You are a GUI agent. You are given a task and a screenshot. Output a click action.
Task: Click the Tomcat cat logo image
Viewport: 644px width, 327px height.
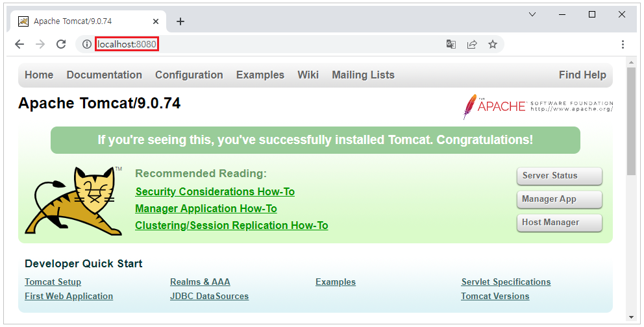pos(74,200)
